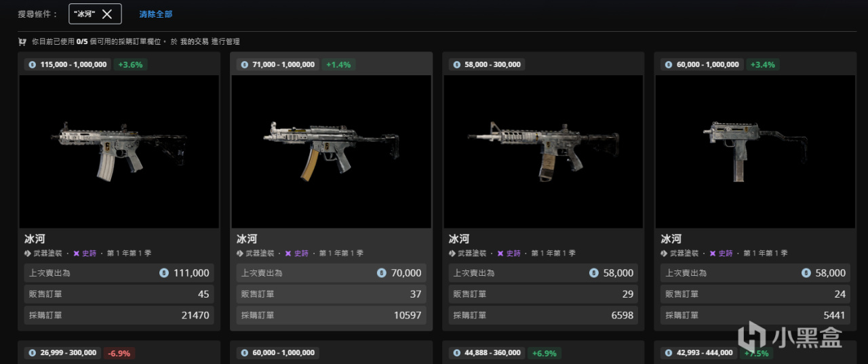The width and height of the screenshot is (868, 364).
Task: Click the cart icon beside the purchase-order slots notice
Action: (x=22, y=42)
